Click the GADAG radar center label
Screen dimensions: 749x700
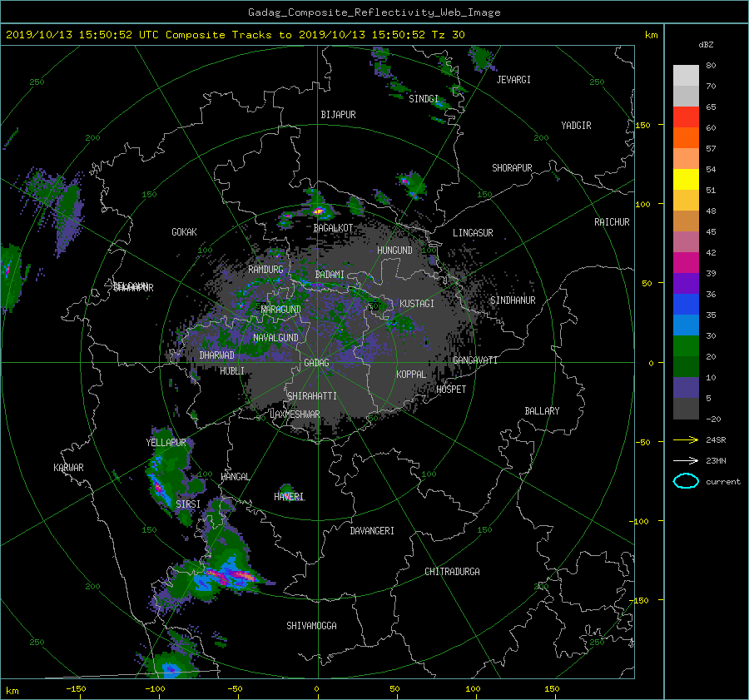coord(317,363)
